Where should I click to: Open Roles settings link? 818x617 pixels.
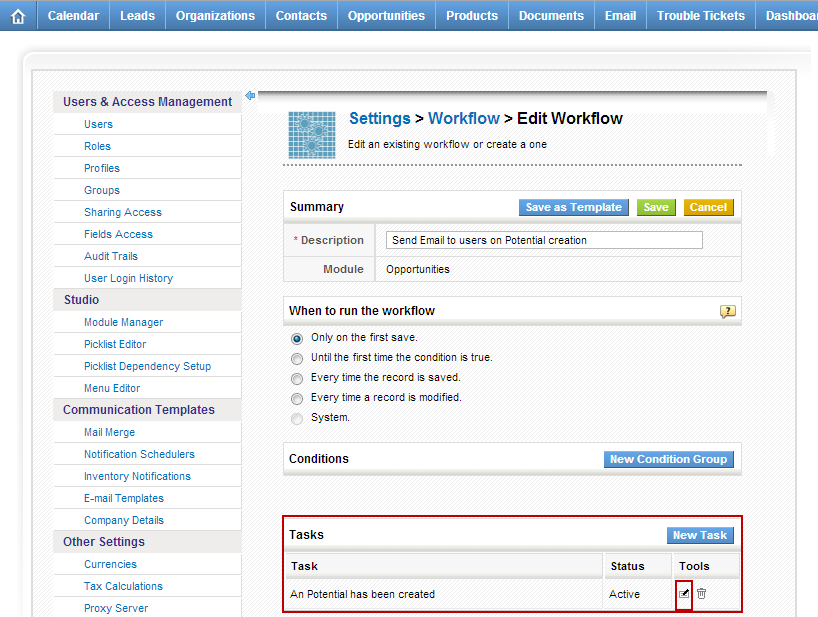[x=98, y=146]
